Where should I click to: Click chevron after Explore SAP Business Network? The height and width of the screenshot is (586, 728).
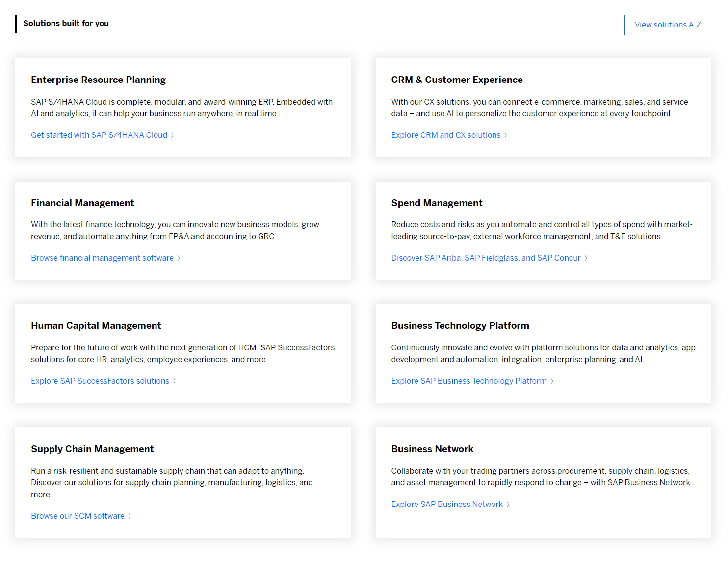(x=508, y=505)
